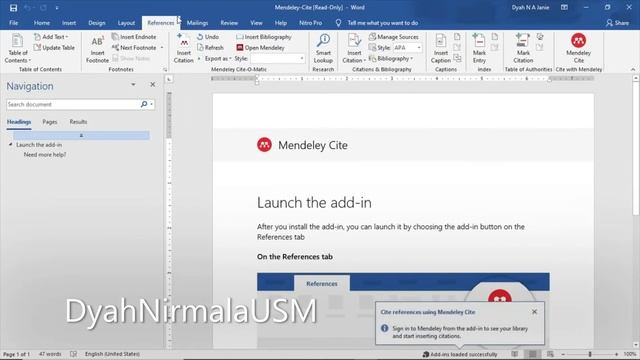The height and width of the screenshot is (360, 640).
Task: Click the zoom out minus button
Action: [563, 354]
